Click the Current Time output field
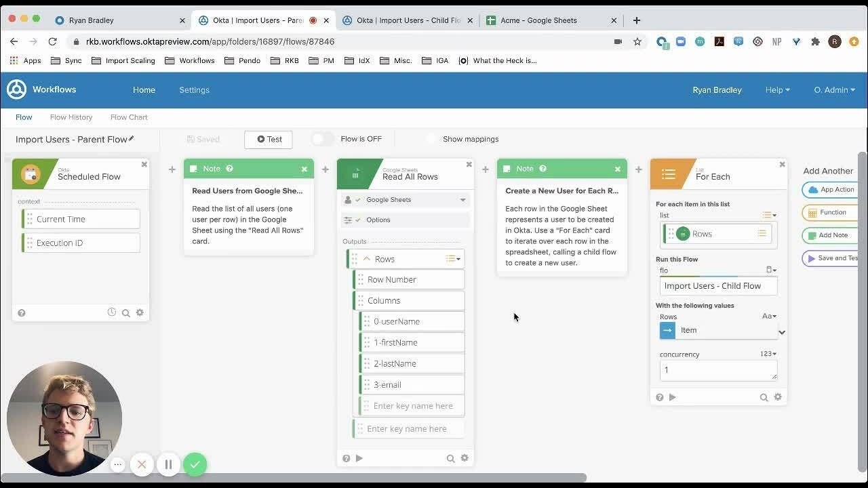This screenshot has width=868, height=488. [x=81, y=220]
